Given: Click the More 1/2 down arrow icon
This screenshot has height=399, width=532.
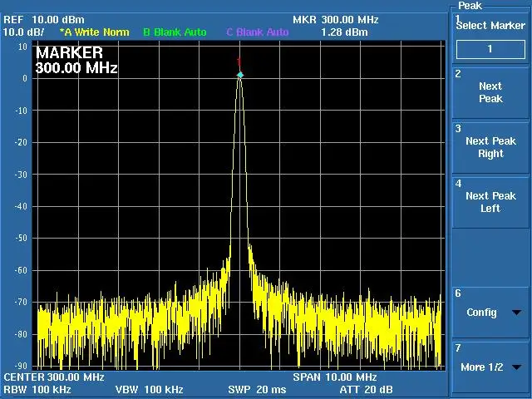Looking at the screenshot, I should (517, 367).
